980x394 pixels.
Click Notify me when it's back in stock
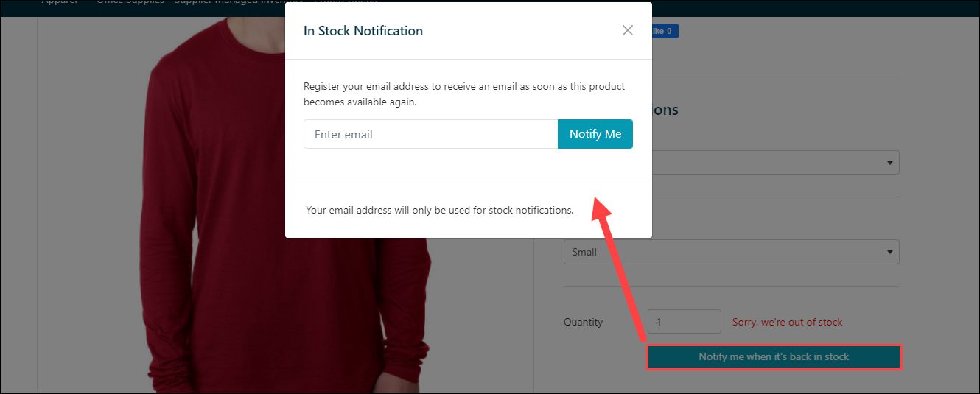click(774, 357)
